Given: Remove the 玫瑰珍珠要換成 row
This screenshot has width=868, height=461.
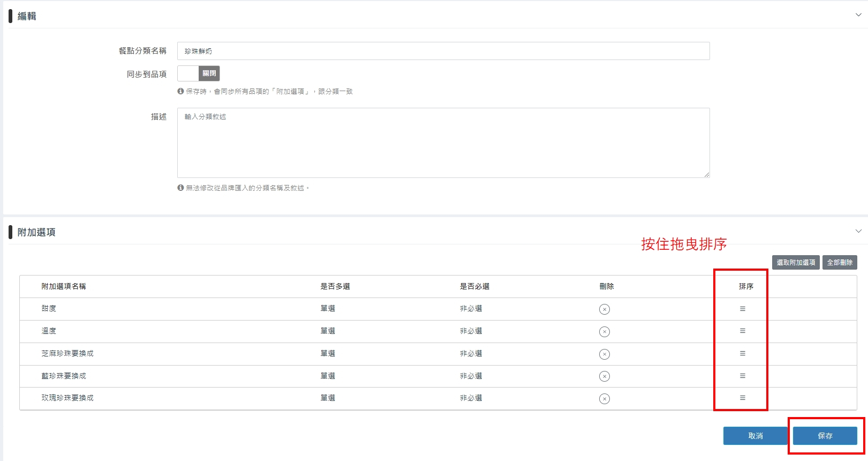Looking at the screenshot, I should 604,399.
